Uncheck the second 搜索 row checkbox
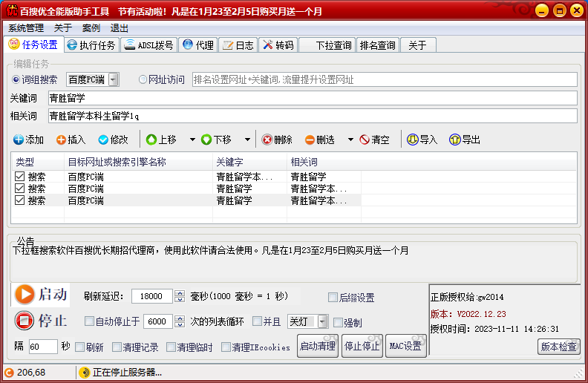Screen dimensions: 588x383 pos(20,188)
